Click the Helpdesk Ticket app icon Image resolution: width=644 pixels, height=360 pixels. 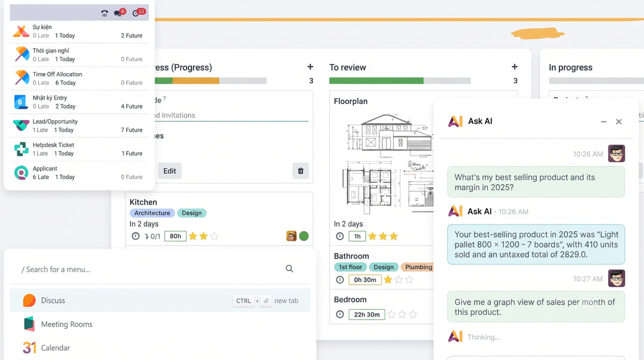click(x=21, y=149)
